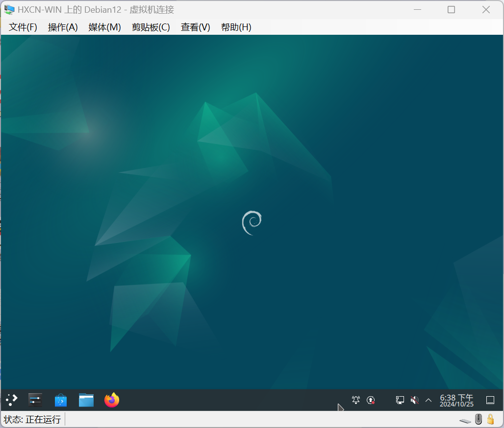Open the 文件(F) menu

23,27
